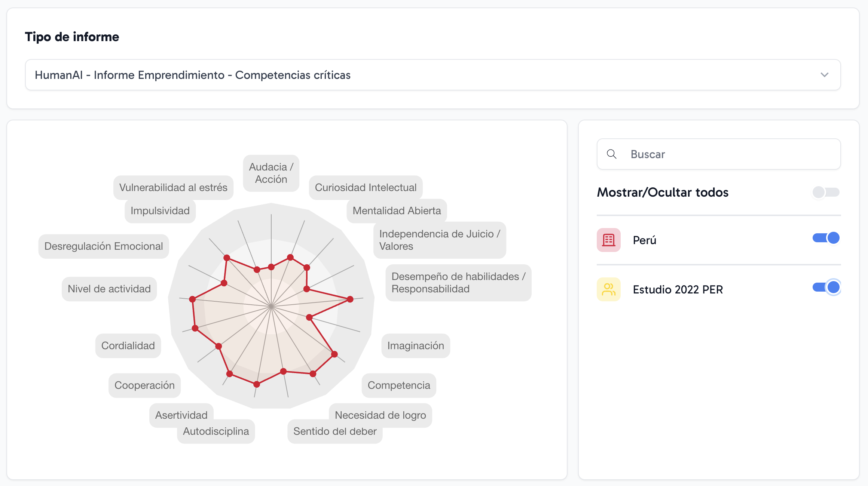
Task: Click the Desregulación Emocional label
Action: tap(104, 246)
